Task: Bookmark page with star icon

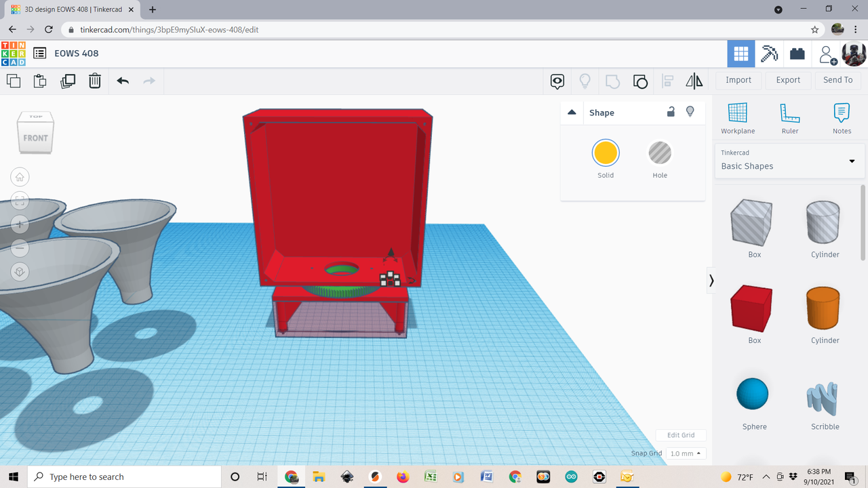Action: [814, 30]
